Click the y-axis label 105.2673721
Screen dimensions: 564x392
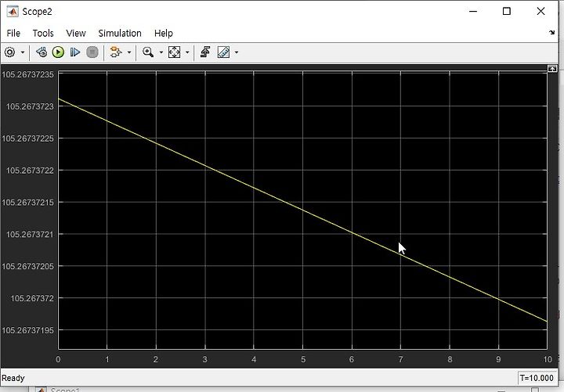(30, 235)
